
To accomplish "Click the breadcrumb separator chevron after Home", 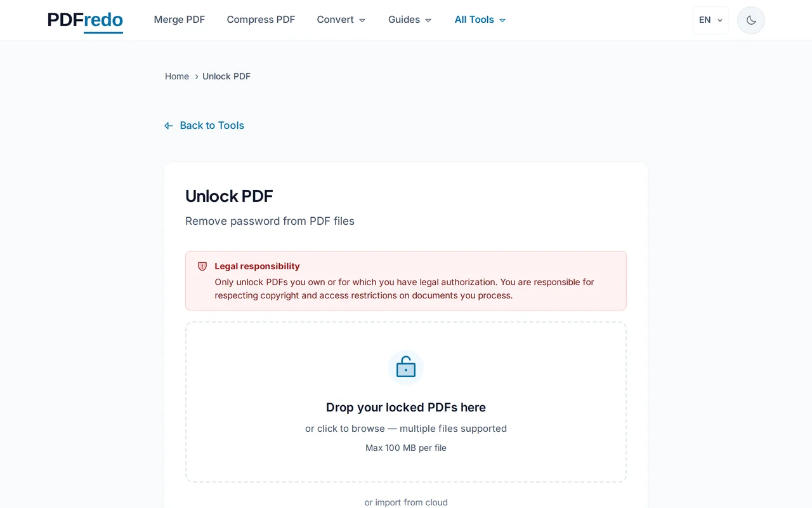I will tap(196, 76).
